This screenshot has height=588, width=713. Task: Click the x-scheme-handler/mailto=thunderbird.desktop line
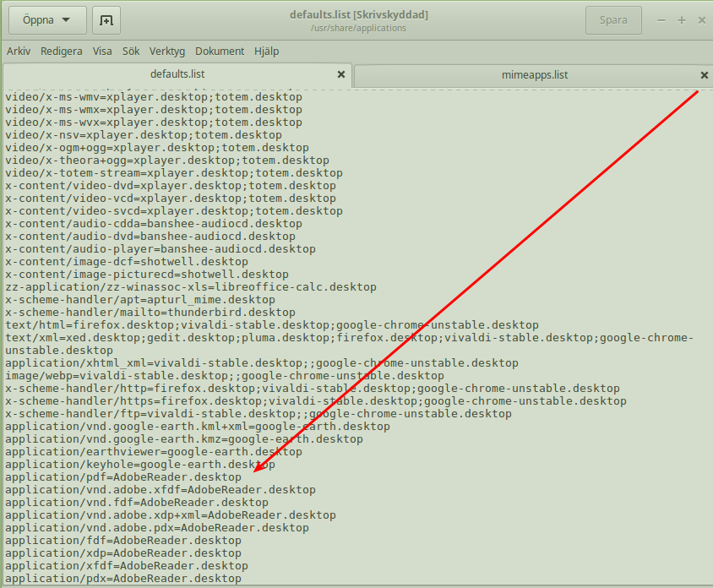coord(150,313)
